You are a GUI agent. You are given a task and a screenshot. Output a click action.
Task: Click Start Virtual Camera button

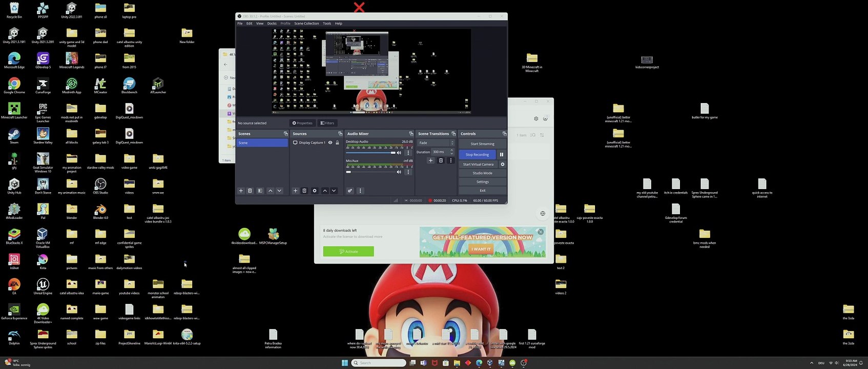[x=478, y=165]
